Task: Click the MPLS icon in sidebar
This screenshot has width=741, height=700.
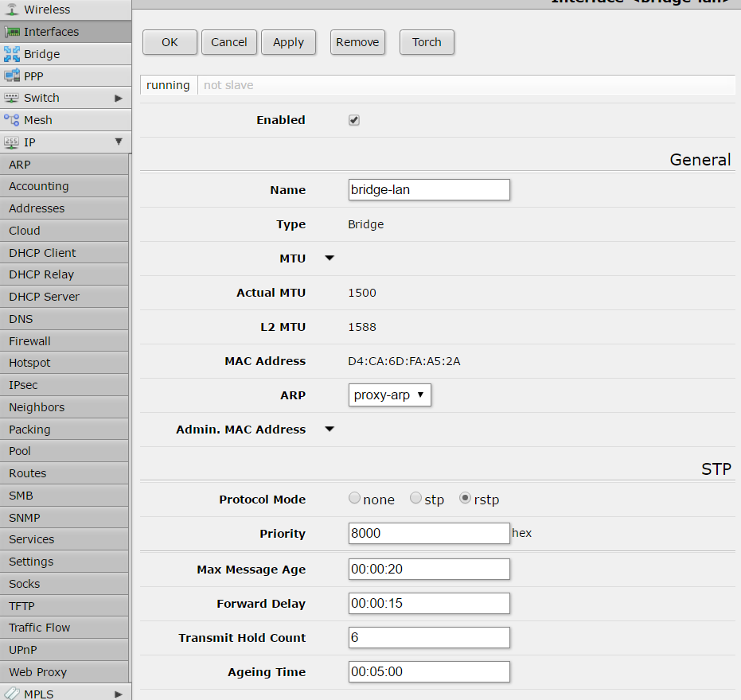Action: coord(12,694)
